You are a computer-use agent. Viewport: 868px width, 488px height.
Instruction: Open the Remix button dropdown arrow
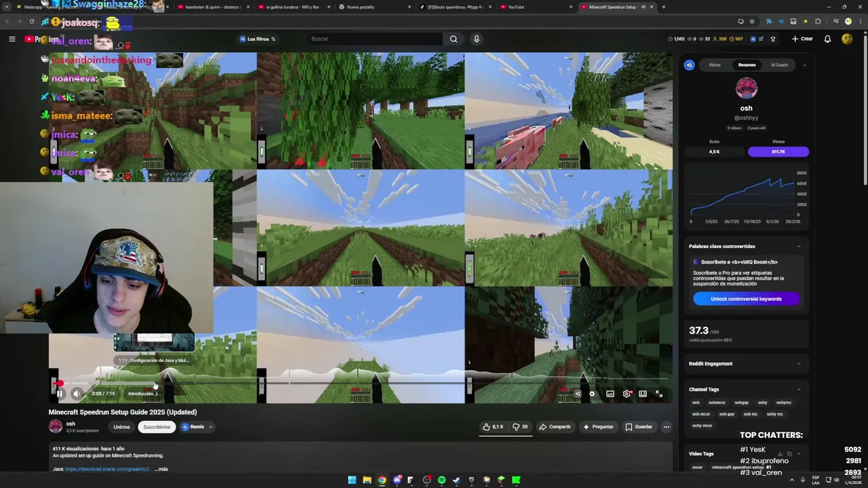click(x=211, y=427)
